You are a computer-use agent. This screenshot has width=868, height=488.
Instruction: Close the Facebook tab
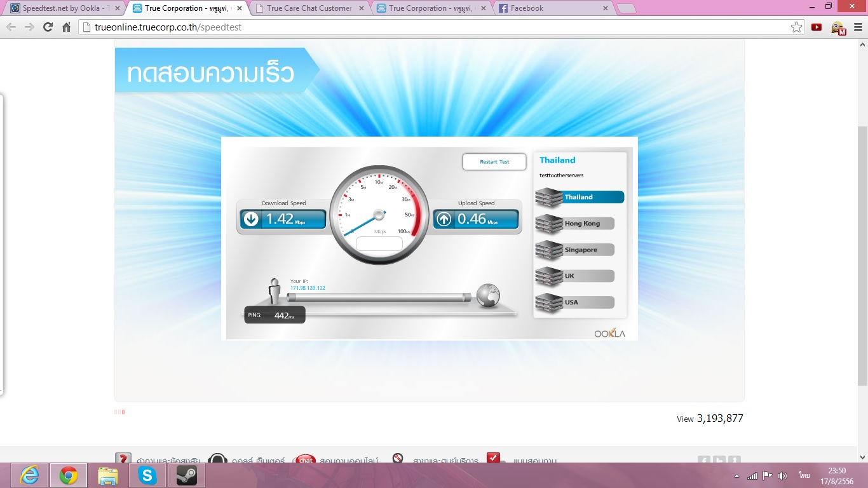[x=605, y=8]
